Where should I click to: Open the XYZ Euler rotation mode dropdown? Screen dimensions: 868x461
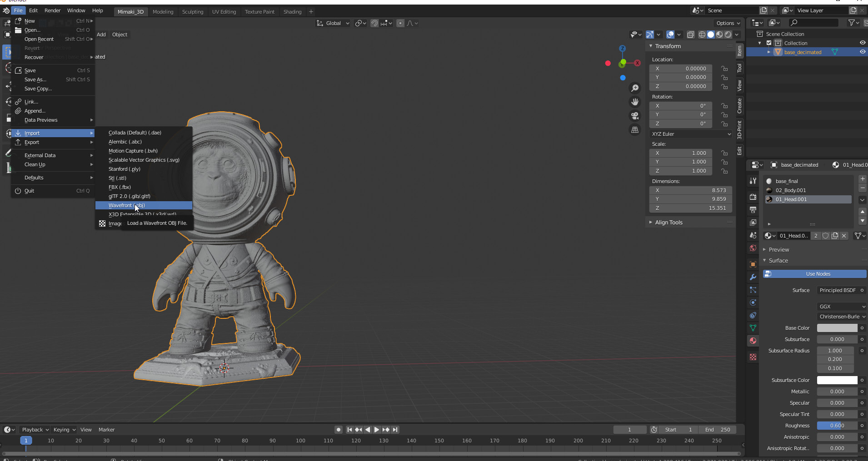point(691,134)
